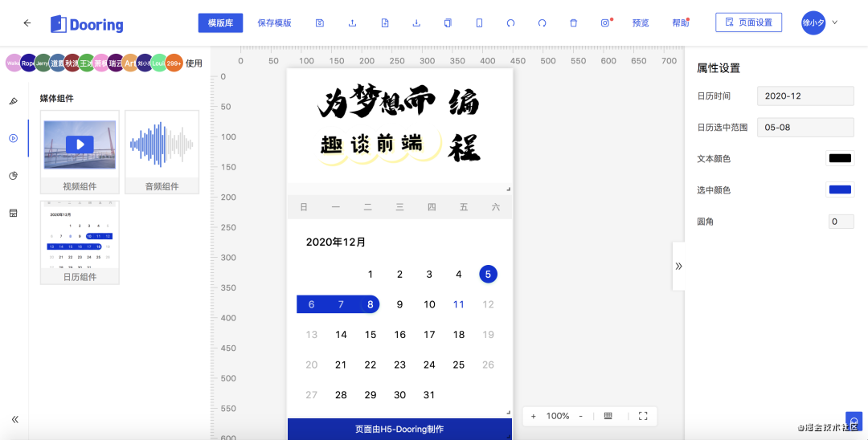Open the 模版库 template library
Viewport: 868px width, 440px height.
coord(220,22)
